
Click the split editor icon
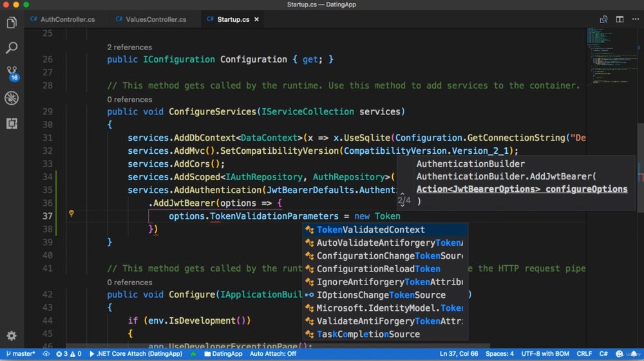point(620,19)
